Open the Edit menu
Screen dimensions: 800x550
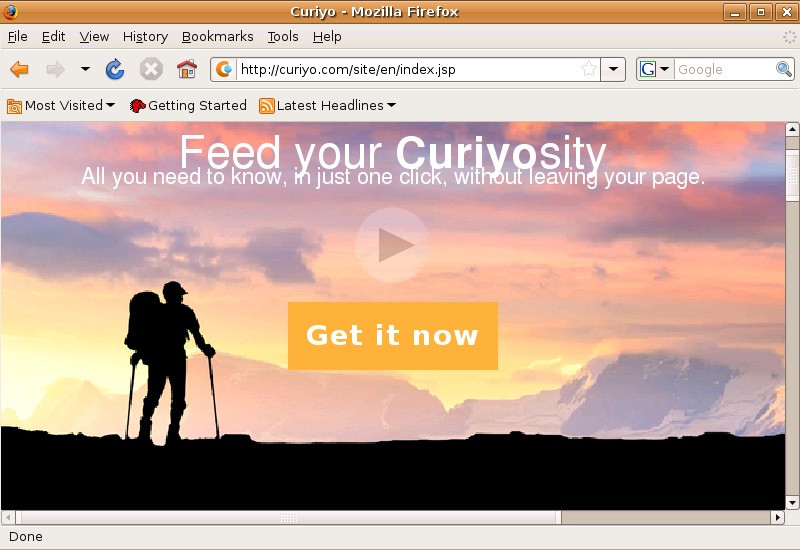point(53,37)
